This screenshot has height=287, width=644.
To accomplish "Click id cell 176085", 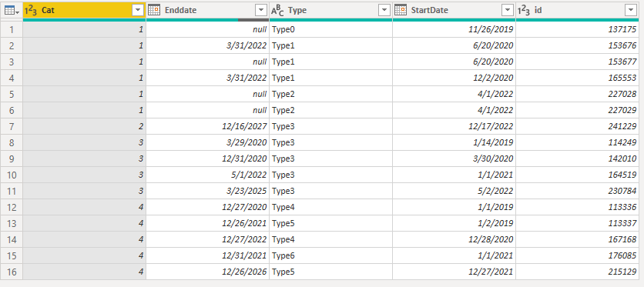I will 577,256.
